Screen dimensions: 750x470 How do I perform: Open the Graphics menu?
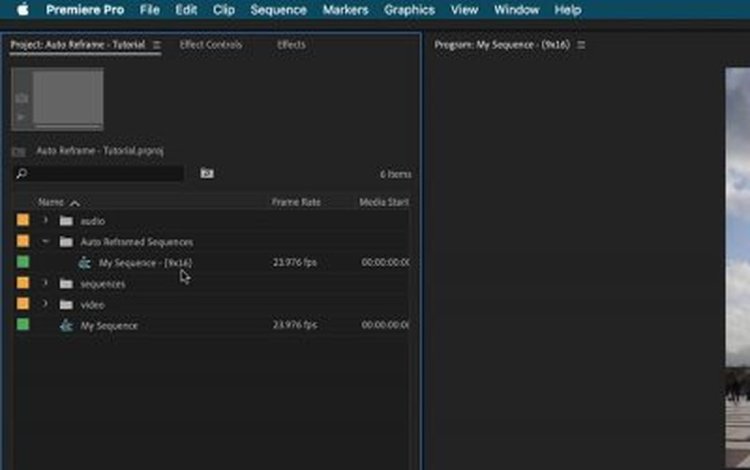409,10
